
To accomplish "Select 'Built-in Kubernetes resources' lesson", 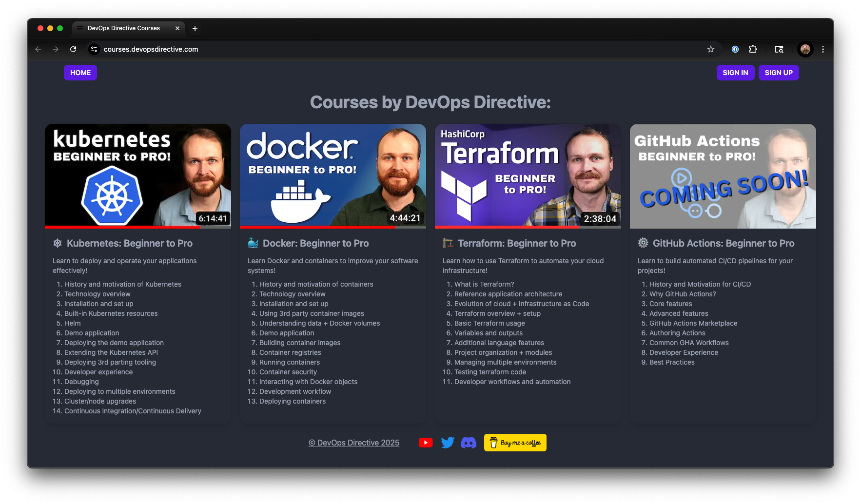I will (x=111, y=313).
